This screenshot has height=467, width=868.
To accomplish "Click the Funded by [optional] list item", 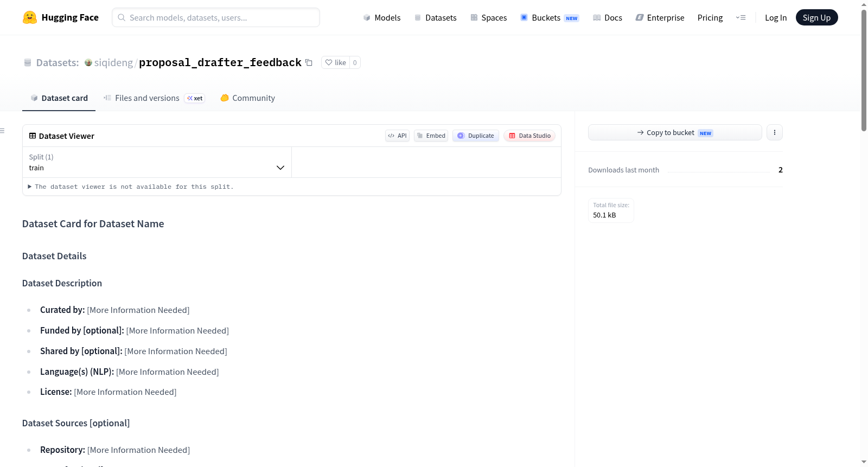I will 135,331.
